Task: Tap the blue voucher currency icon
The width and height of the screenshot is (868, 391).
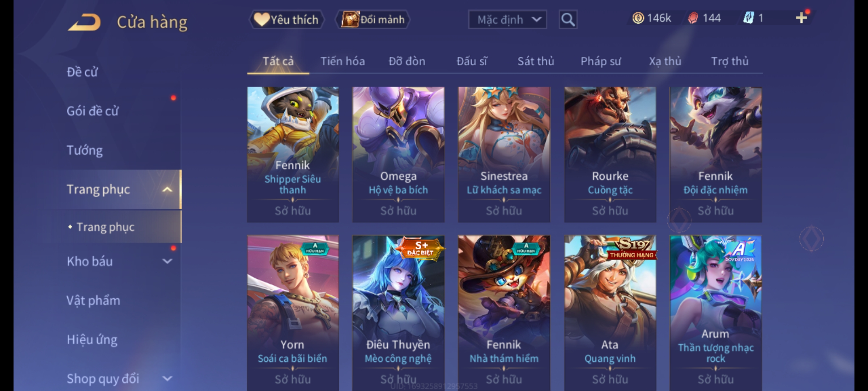Action: (x=748, y=18)
